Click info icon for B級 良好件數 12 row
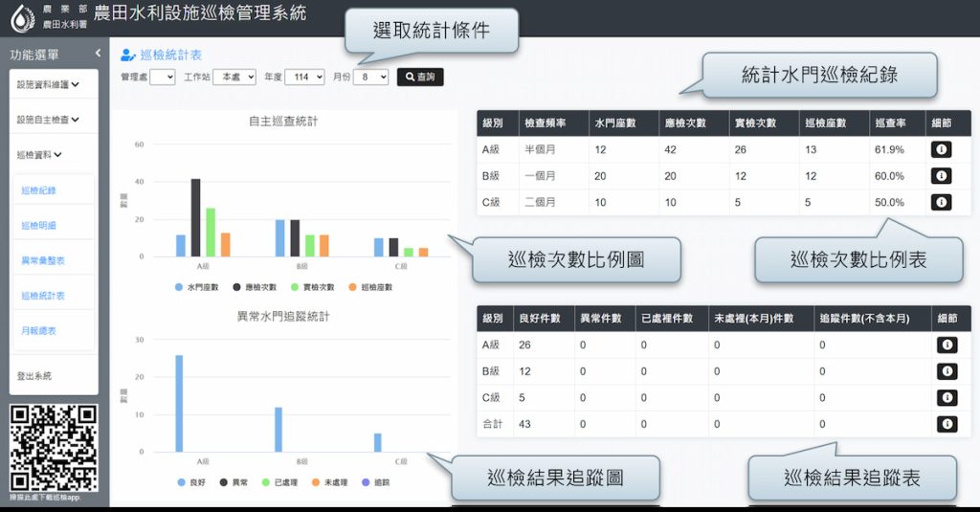The image size is (980, 512). (x=947, y=371)
